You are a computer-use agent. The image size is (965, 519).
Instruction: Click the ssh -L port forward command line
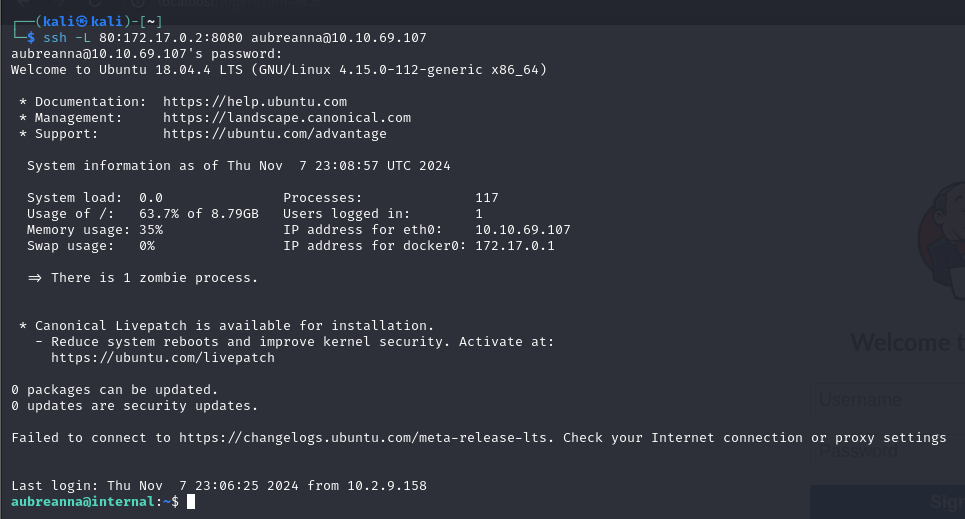click(x=230, y=38)
